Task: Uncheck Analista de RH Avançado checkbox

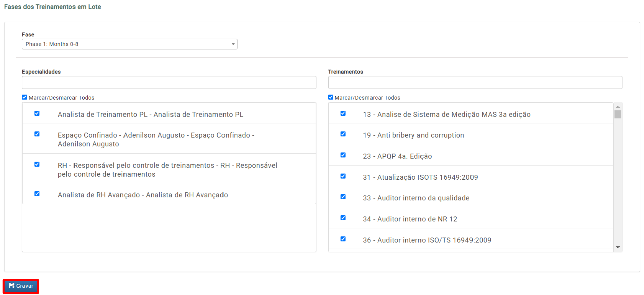Action: (37, 194)
